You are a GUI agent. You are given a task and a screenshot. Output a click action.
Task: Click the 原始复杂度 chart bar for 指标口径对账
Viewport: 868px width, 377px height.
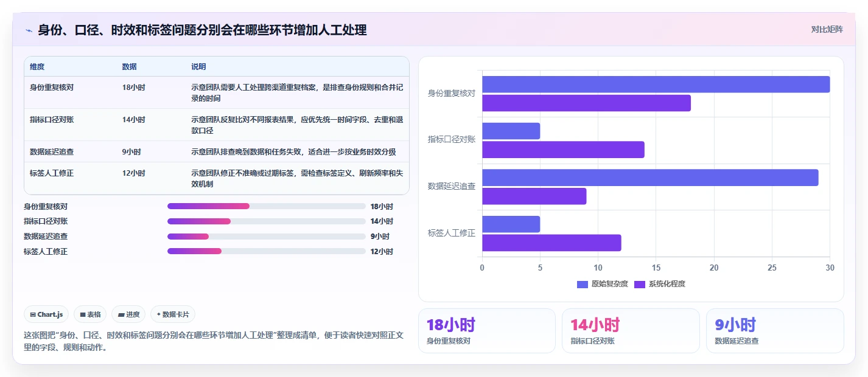click(511, 131)
